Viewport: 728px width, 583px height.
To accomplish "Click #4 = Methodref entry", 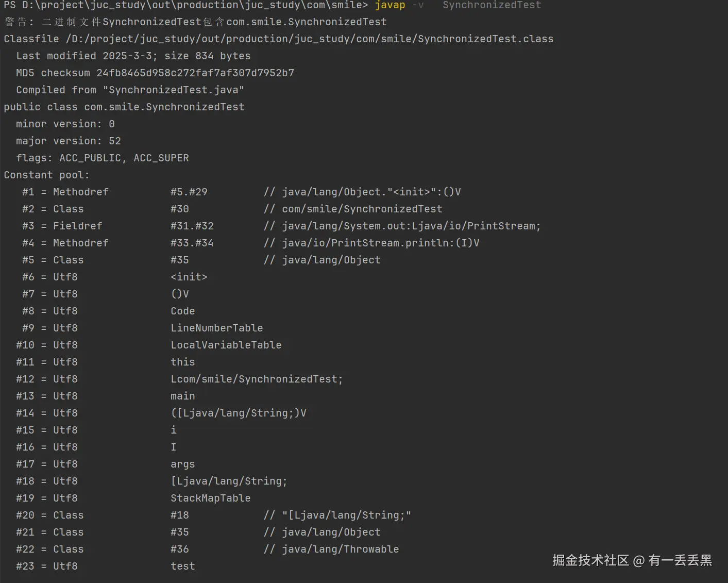I will (x=65, y=243).
